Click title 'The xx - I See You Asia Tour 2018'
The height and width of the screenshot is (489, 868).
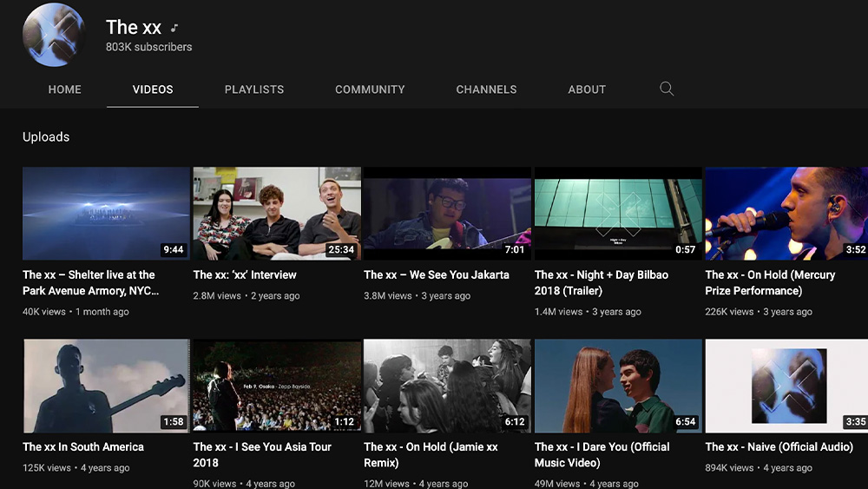262,454
